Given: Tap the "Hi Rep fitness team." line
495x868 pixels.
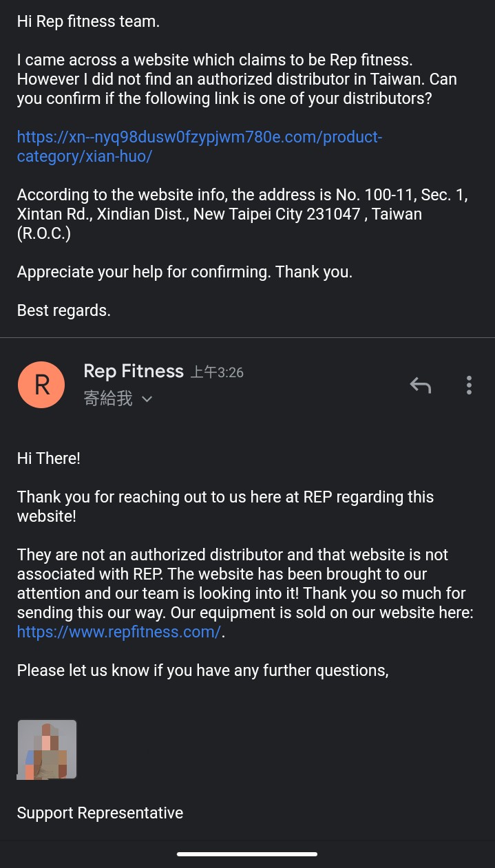Looking at the screenshot, I should tap(88, 21).
